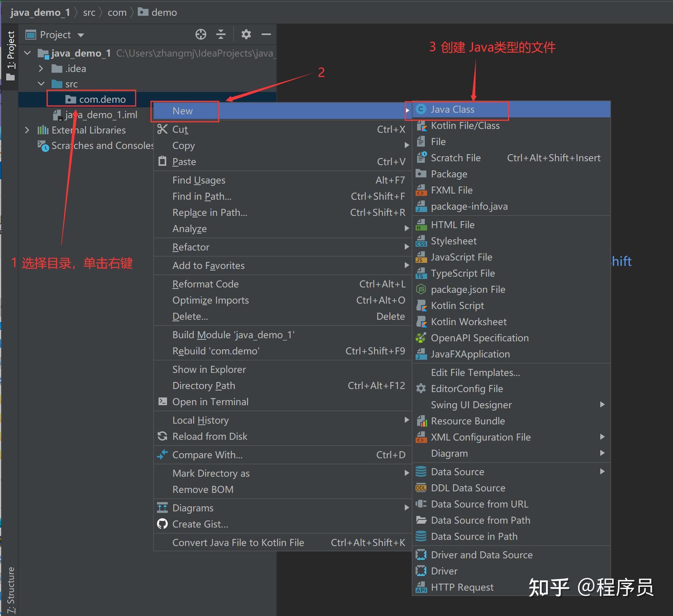Select package-info.java in New submenu
The width and height of the screenshot is (673, 616).
(x=511, y=206)
